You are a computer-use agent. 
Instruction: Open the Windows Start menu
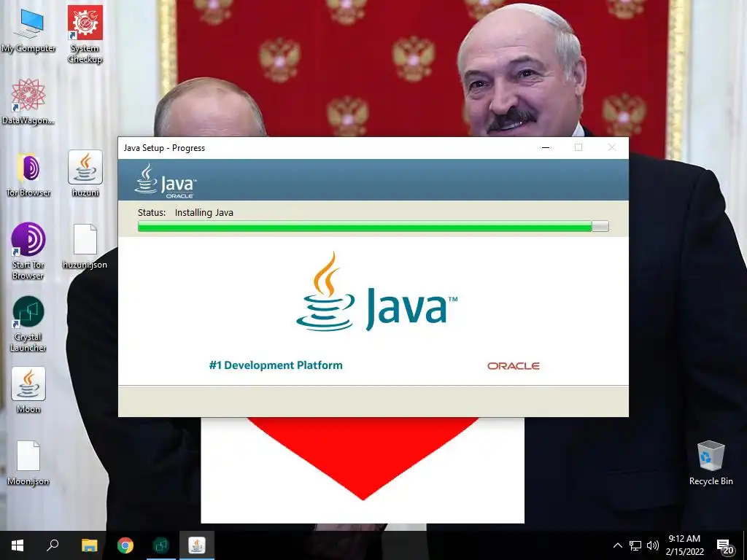[x=18, y=545]
